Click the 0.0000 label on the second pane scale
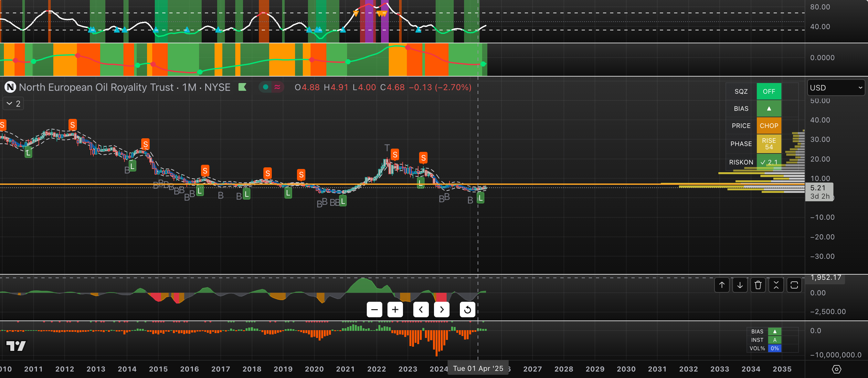 tap(822, 58)
